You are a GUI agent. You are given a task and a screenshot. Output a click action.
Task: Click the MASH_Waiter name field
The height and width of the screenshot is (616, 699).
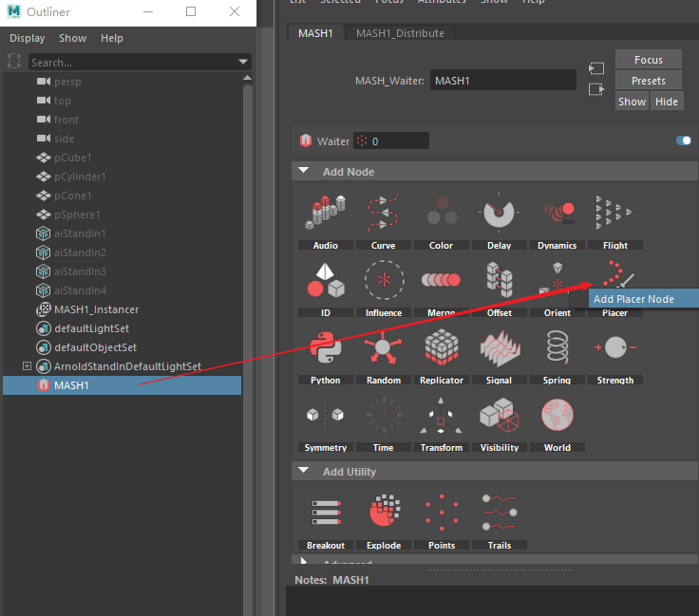(502, 81)
